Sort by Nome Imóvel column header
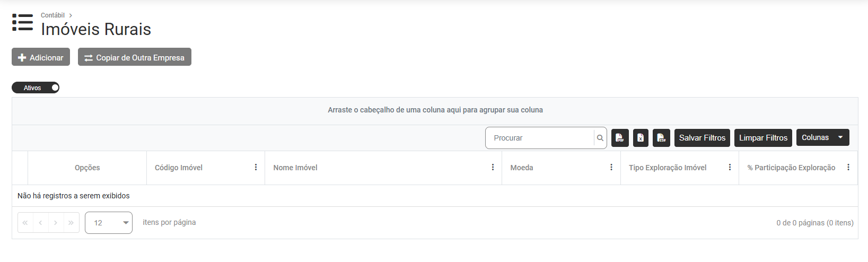Screen dimensions: 868x262 coord(295,168)
